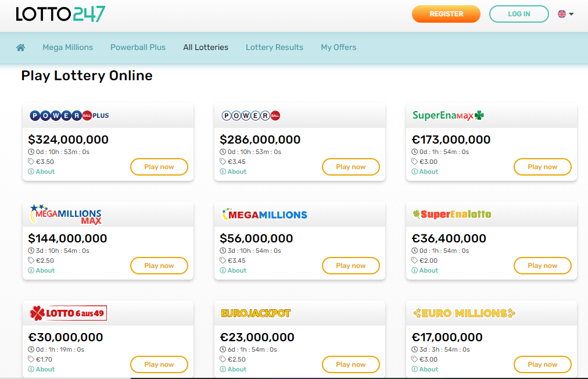Play now for MegaMillions $56,000,000
The height and width of the screenshot is (379, 588).
pos(350,266)
